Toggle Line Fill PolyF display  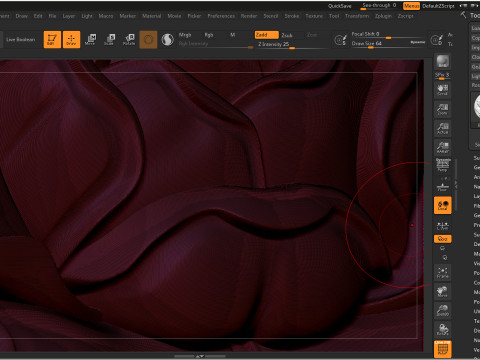[443, 349]
